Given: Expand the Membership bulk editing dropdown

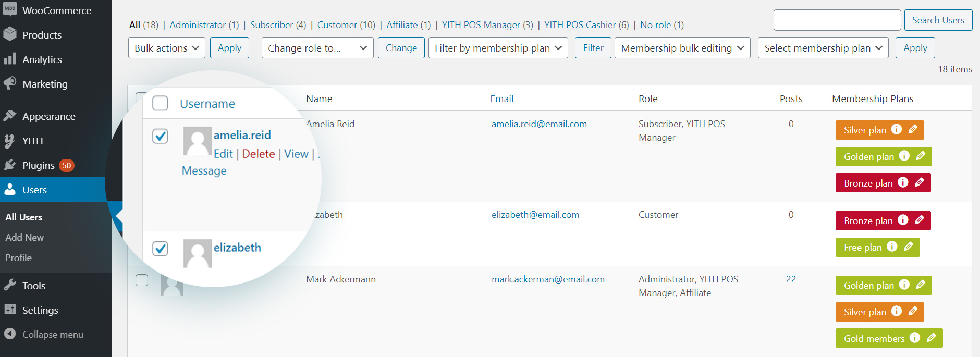Looking at the screenshot, I should pos(682,48).
